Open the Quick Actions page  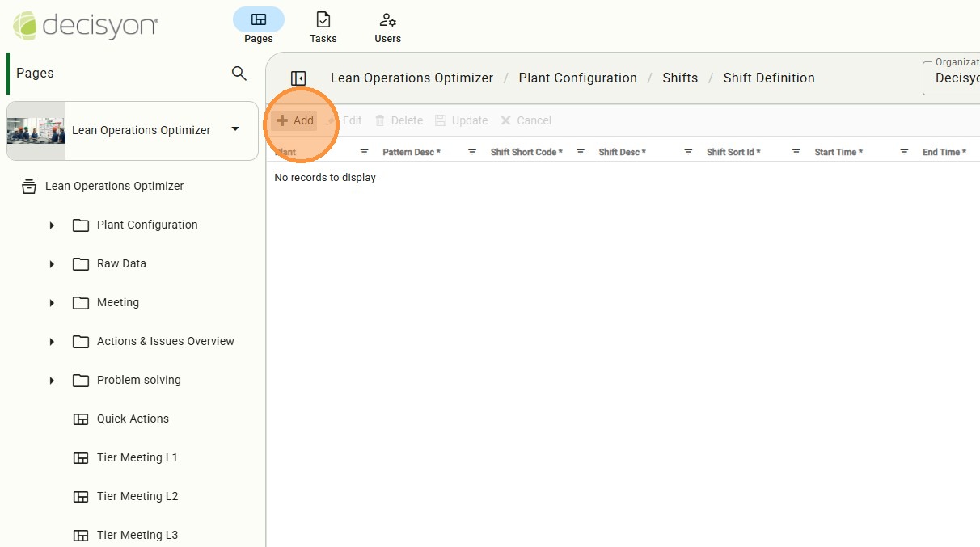pos(133,419)
